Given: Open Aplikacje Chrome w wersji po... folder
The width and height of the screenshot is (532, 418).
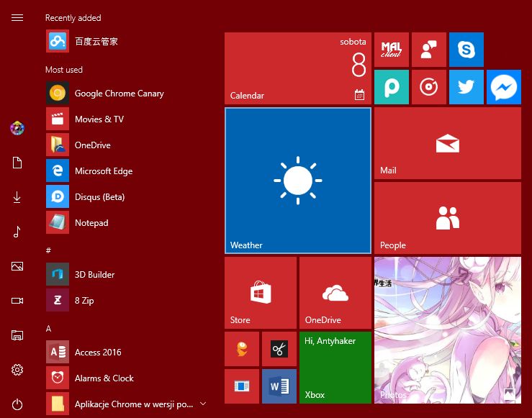Looking at the screenshot, I should 128,404.
